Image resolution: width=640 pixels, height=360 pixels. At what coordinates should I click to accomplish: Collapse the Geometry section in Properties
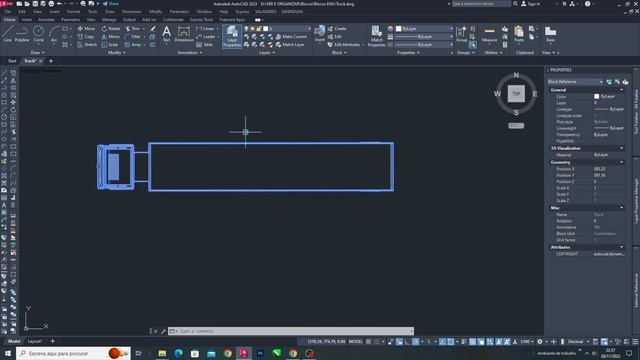622,162
